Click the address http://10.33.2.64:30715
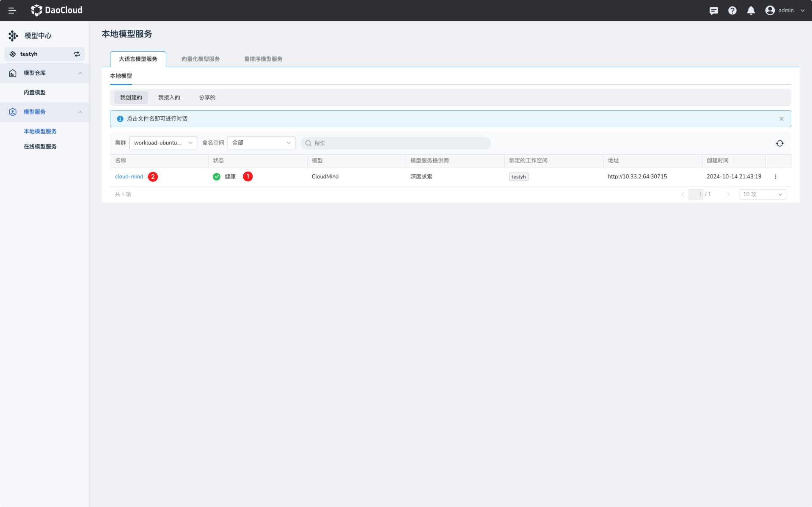The width and height of the screenshot is (812, 507). pyautogui.click(x=637, y=177)
